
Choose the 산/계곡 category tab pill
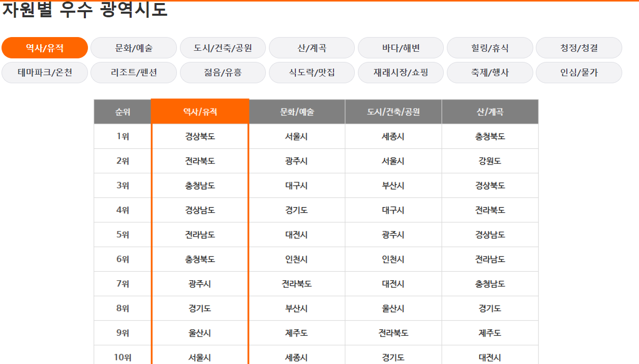(312, 48)
